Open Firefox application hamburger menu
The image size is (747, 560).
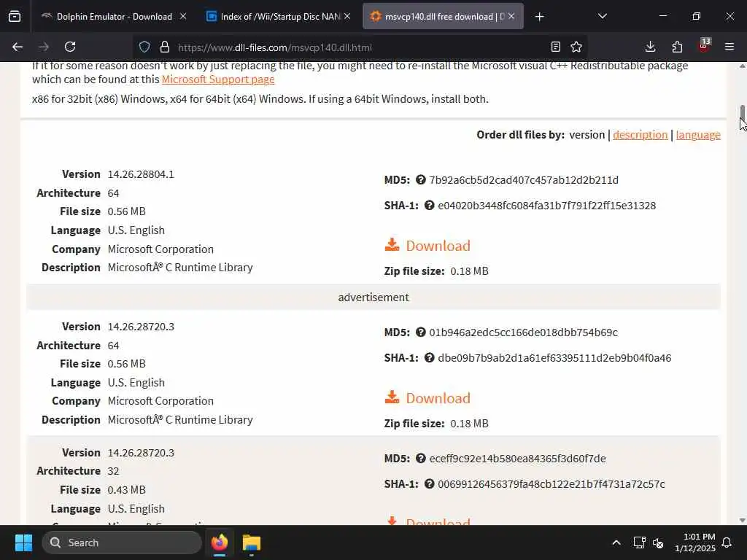point(729,47)
